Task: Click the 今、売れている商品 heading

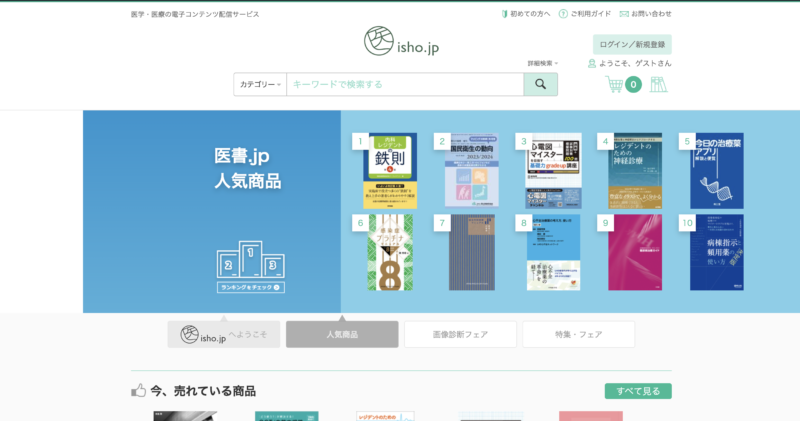Action: (203, 391)
